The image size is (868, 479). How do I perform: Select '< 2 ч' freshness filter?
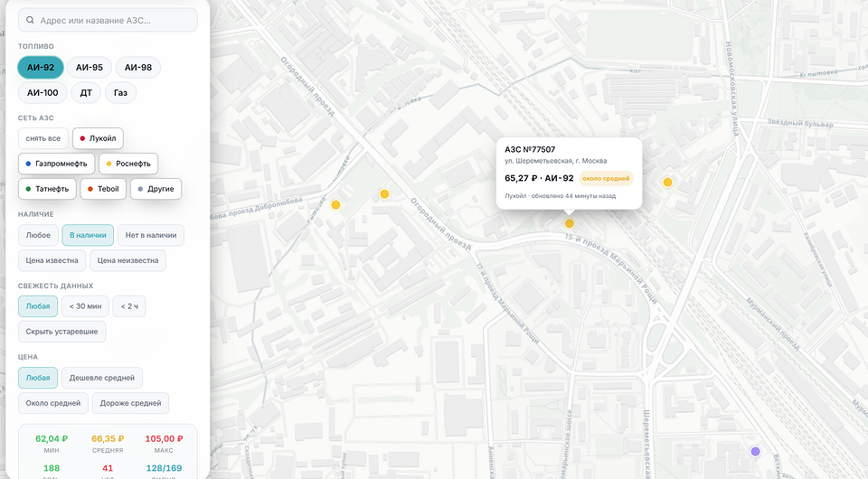(x=129, y=306)
